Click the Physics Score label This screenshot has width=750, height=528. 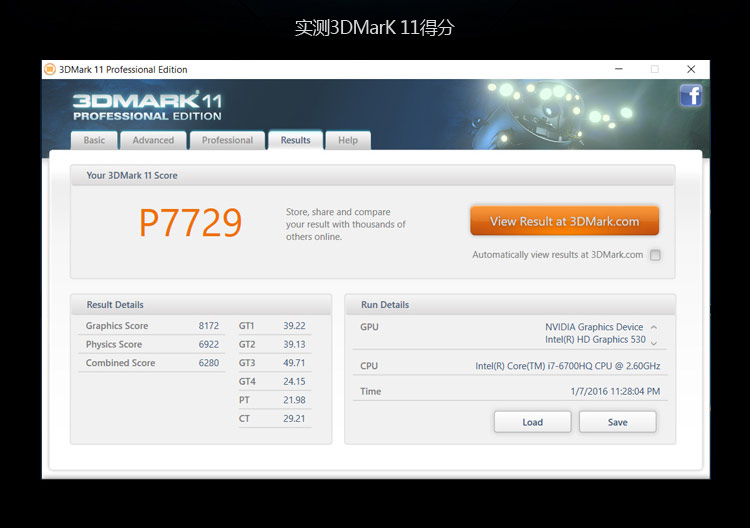(114, 344)
